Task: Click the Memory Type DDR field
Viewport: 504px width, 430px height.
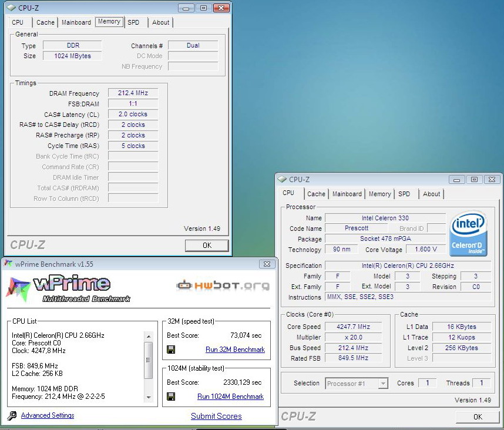Action: tap(73, 45)
